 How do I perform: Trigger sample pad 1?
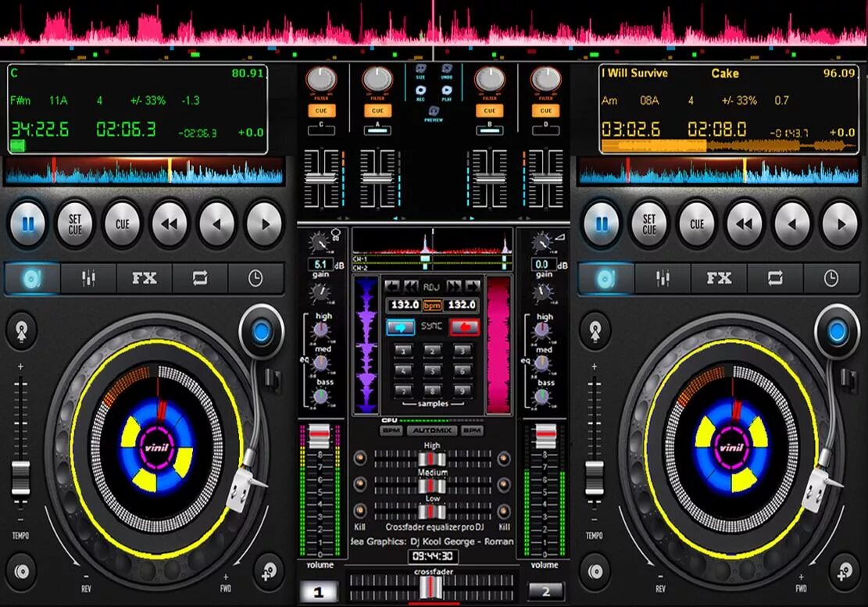click(x=404, y=351)
